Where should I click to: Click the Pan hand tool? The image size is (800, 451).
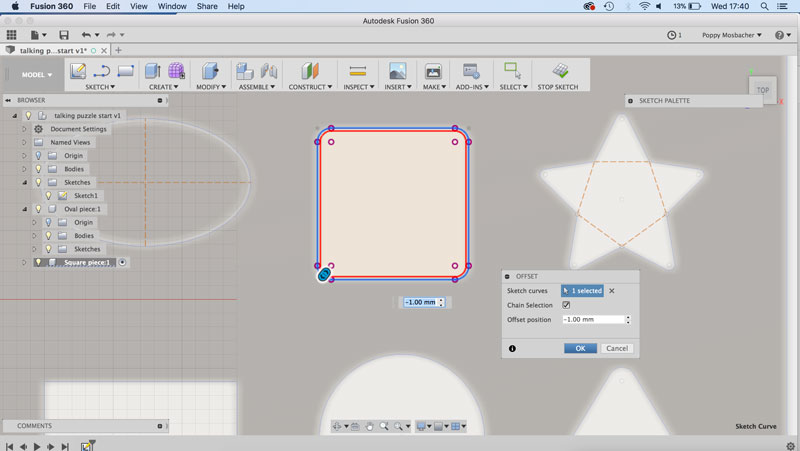[x=369, y=426]
